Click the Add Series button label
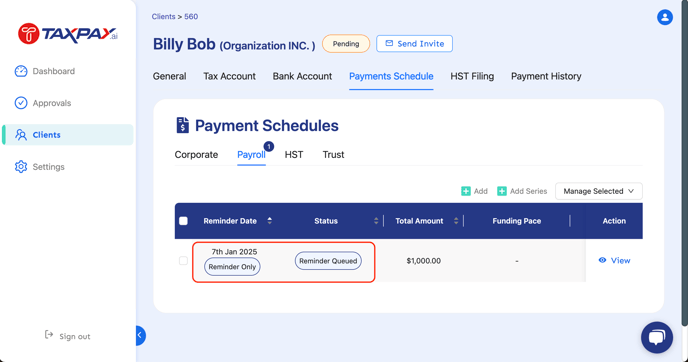The height and width of the screenshot is (362, 688). coord(528,191)
